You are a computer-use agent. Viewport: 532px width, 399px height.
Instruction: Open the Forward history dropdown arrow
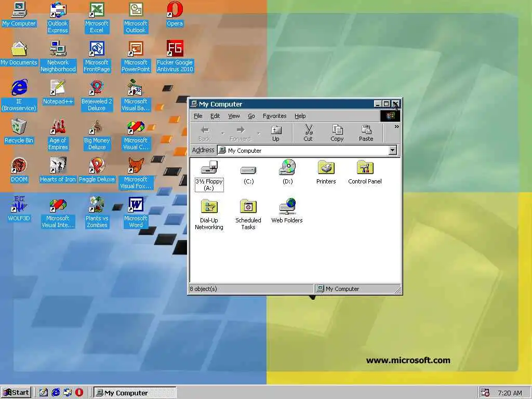pos(259,133)
